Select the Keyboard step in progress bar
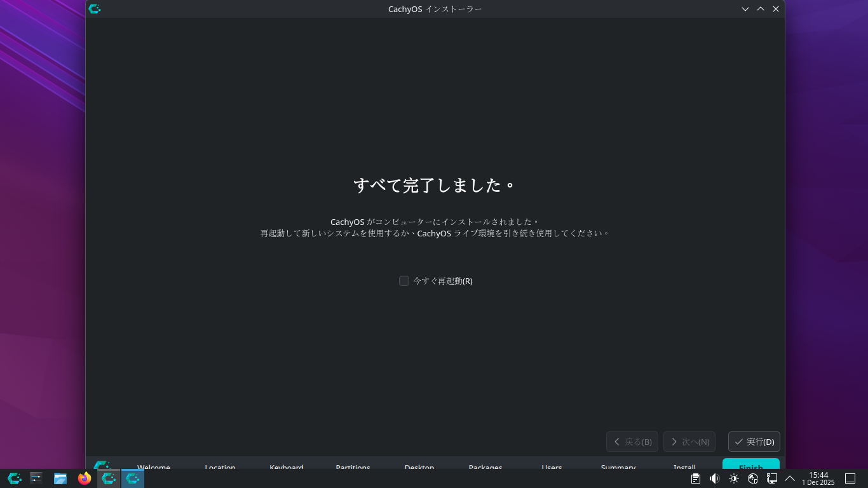The width and height of the screenshot is (868, 488). (x=287, y=466)
